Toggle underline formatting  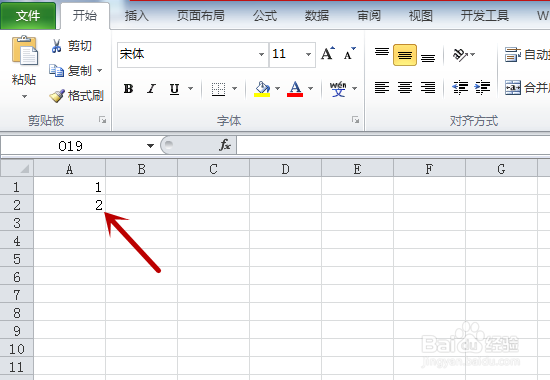(174, 88)
